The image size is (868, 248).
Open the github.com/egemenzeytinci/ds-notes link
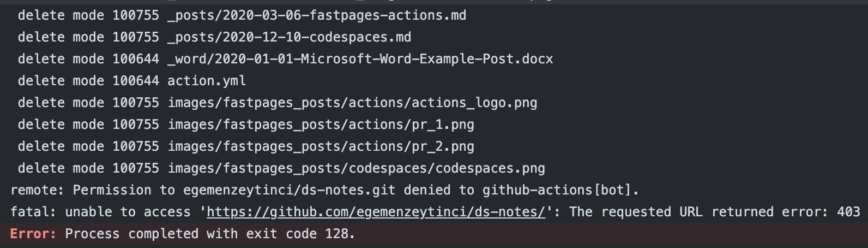[x=376, y=212]
